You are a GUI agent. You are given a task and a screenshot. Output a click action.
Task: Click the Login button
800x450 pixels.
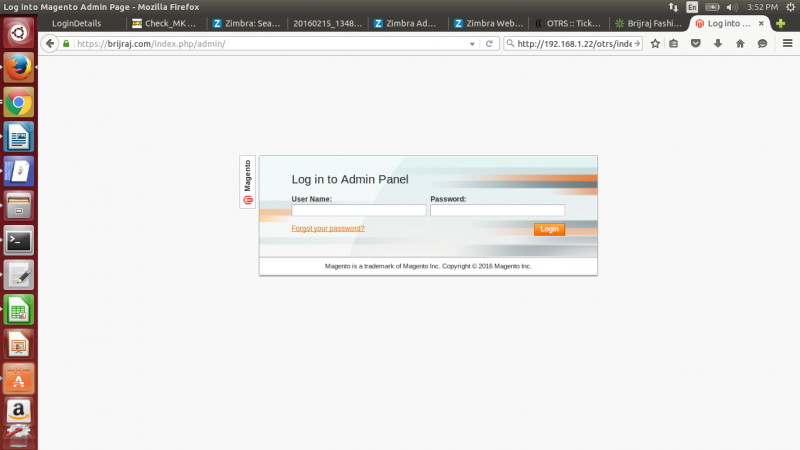pyautogui.click(x=549, y=229)
